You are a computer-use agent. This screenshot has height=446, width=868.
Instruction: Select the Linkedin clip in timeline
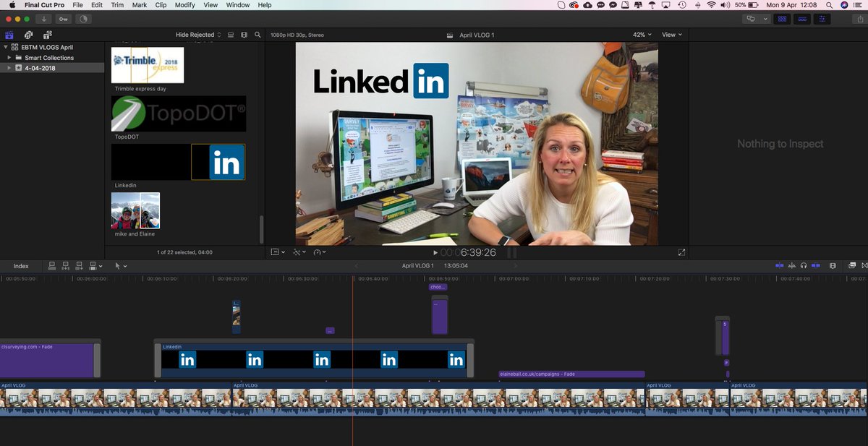[x=314, y=359]
